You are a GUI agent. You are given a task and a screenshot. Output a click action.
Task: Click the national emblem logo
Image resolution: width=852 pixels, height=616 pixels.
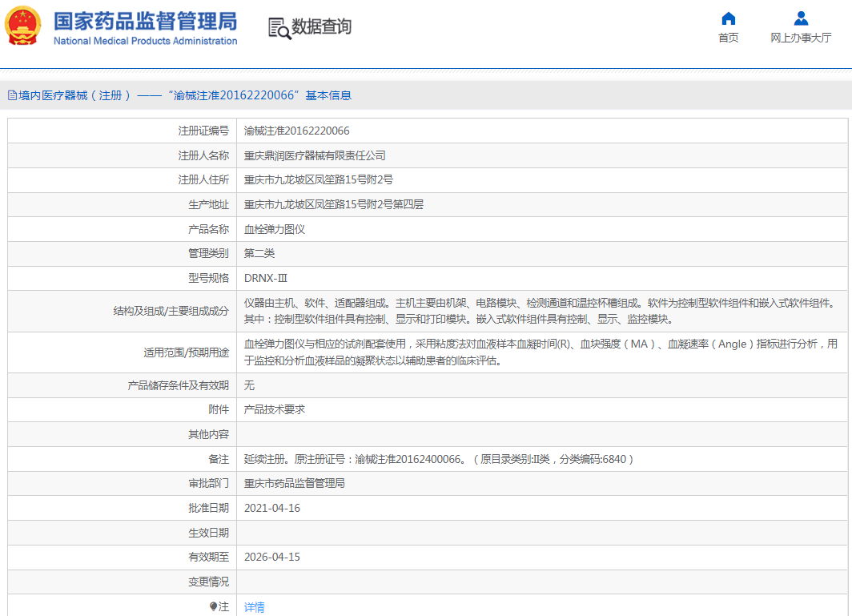[x=22, y=26]
